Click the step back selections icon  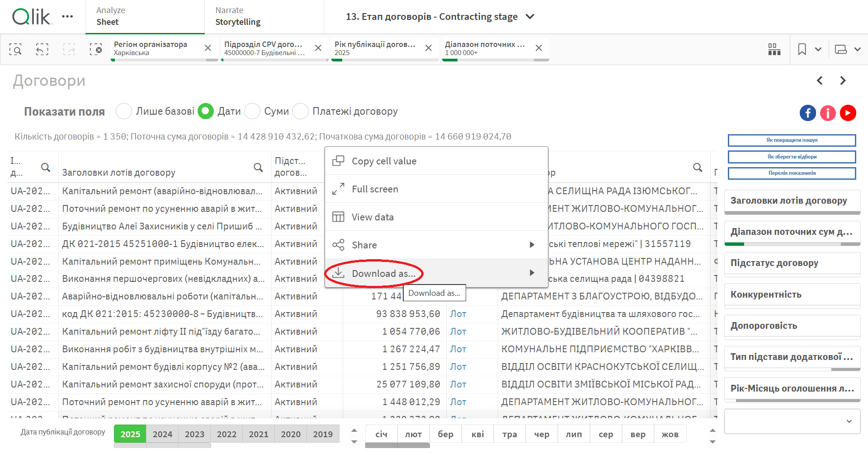pyautogui.click(x=42, y=49)
